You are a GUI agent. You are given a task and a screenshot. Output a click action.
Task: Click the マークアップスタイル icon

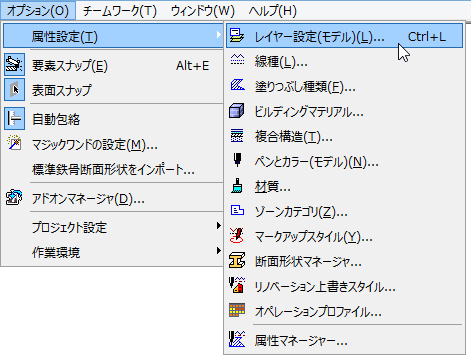(x=237, y=235)
